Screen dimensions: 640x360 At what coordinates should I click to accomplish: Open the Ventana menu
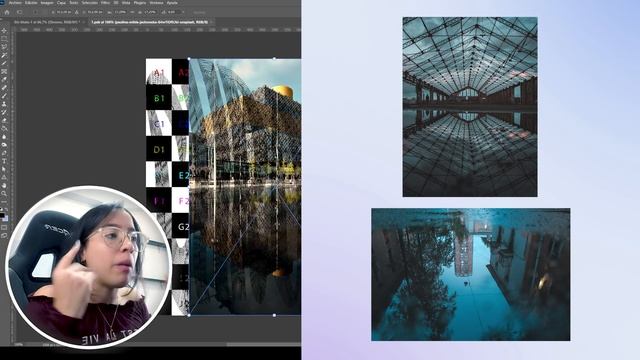(156, 3)
